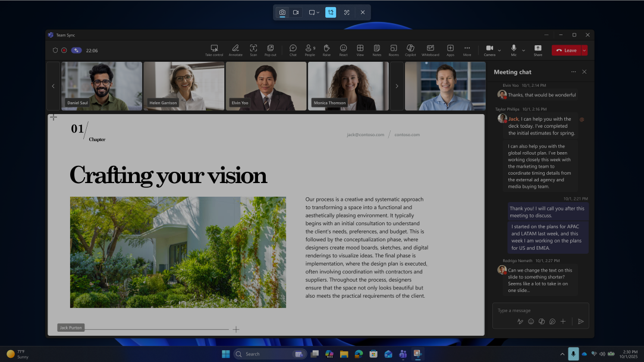Turn off your camera
The height and width of the screenshot is (362, 644).
pyautogui.click(x=490, y=49)
